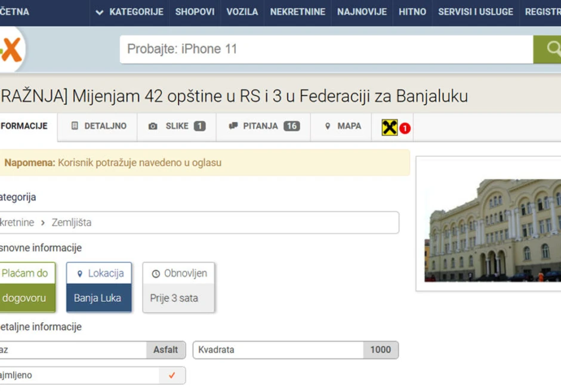Click the Banja Luka location button
The image size is (561, 392).
coord(99,298)
